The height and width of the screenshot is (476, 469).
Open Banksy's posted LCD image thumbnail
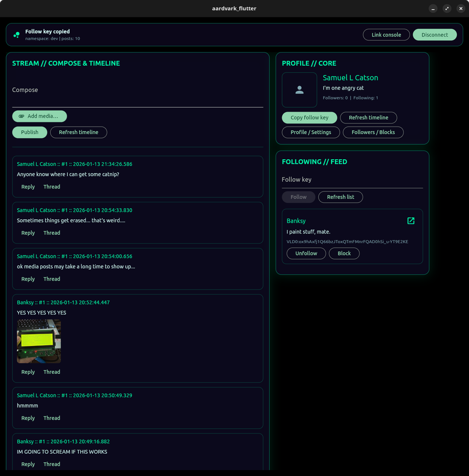click(x=39, y=341)
